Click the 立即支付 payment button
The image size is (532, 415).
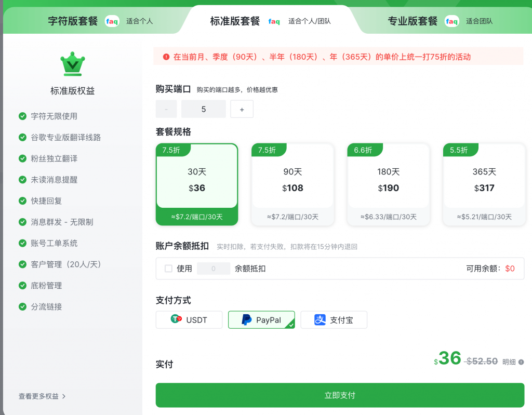(x=340, y=395)
